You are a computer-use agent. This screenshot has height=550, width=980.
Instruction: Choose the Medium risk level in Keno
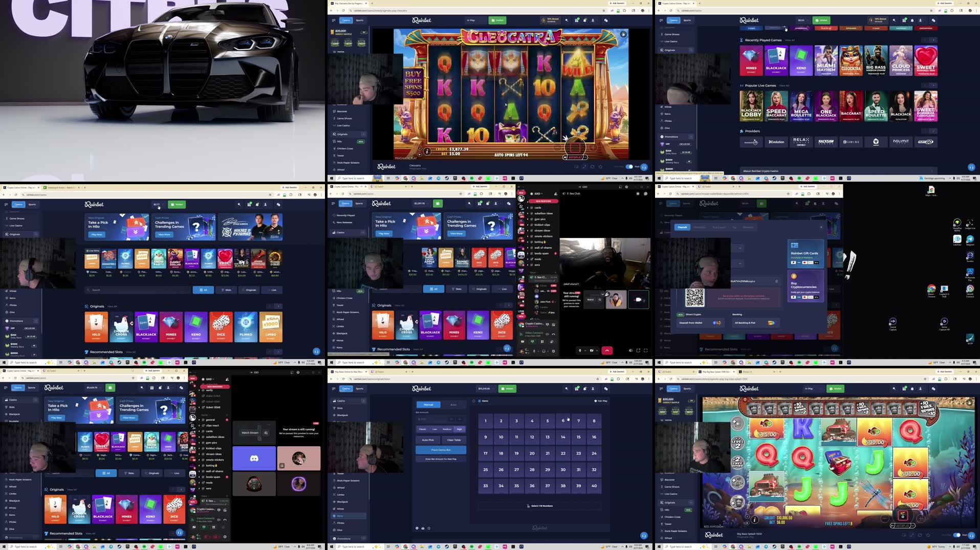coord(447,429)
